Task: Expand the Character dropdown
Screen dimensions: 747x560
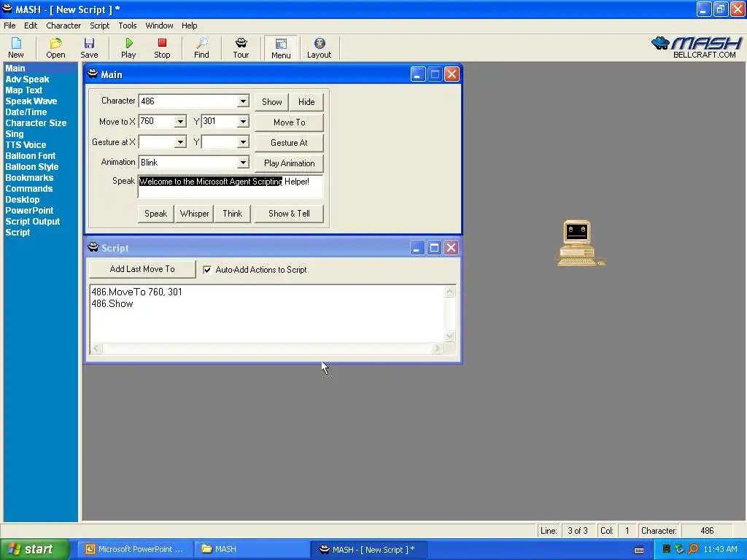Action: tap(243, 101)
